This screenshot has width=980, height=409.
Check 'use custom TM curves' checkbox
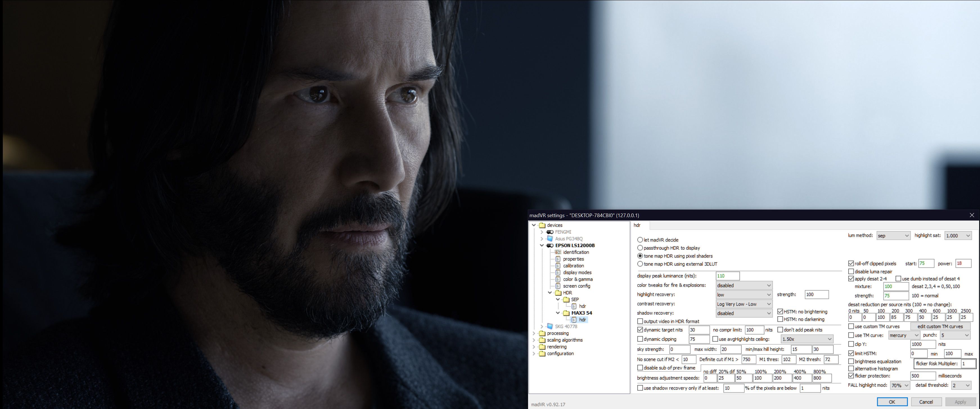click(851, 326)
